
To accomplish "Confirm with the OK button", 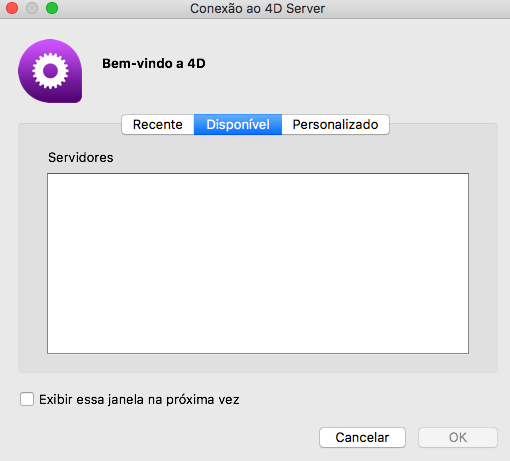I will coord(458,437).
